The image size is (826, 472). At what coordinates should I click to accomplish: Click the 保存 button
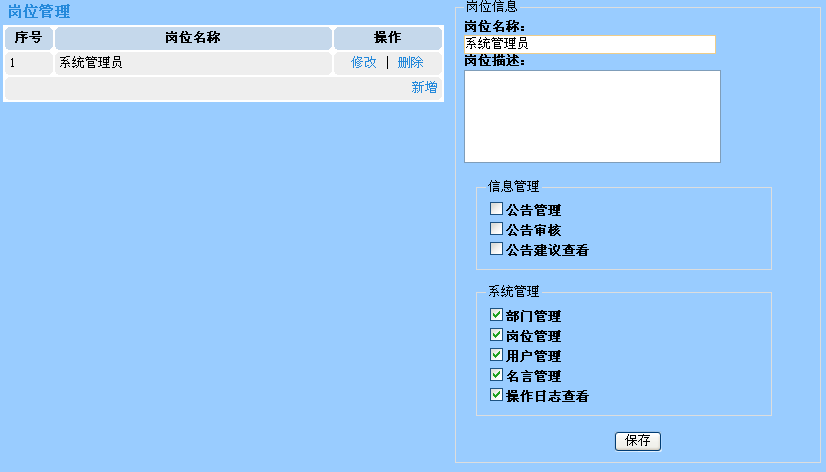point(637,441)
